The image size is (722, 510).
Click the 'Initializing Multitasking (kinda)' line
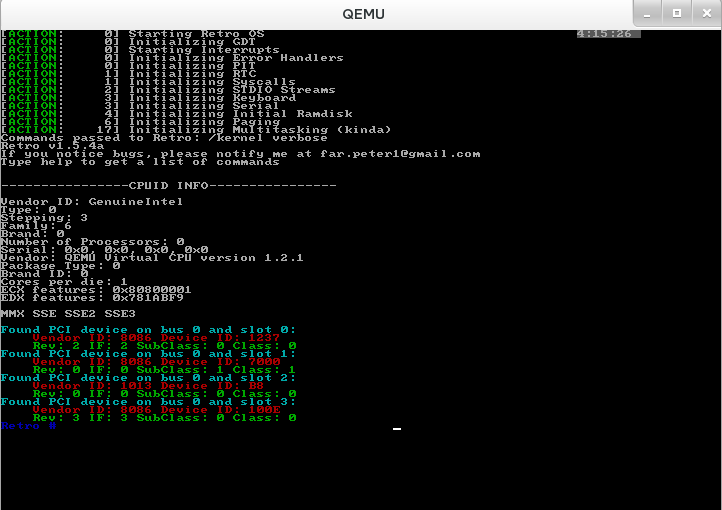(x=196, y=130)
